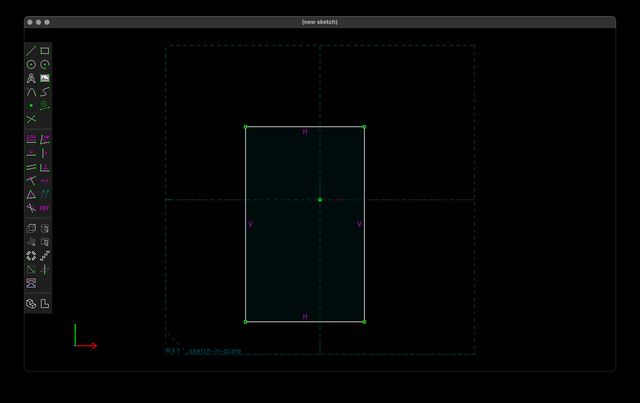
Task: Apply horizontal constraint from toolbar
Action: pyautogui.click(x=31, y=153)
